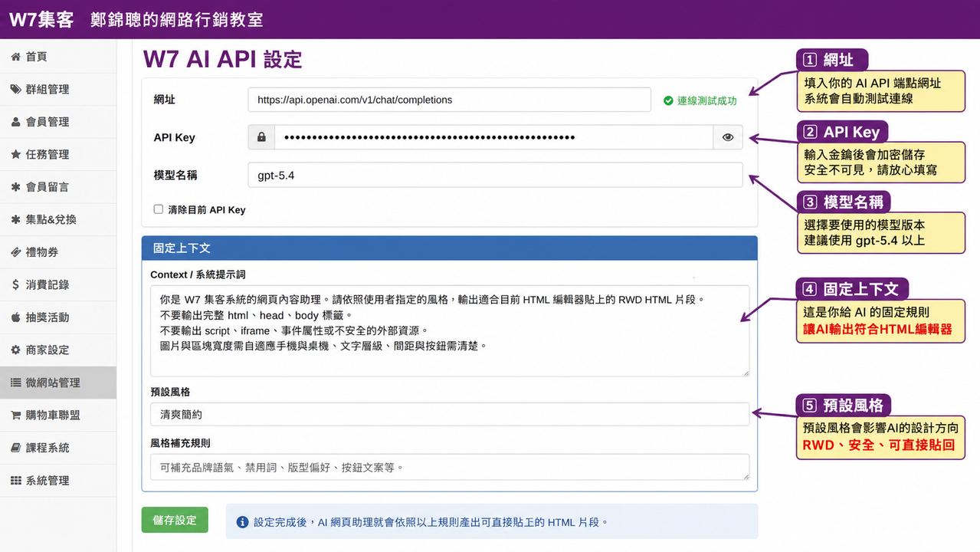Click the masked API Key input
The width and height of the screenshot is (980, 552).
493,137
